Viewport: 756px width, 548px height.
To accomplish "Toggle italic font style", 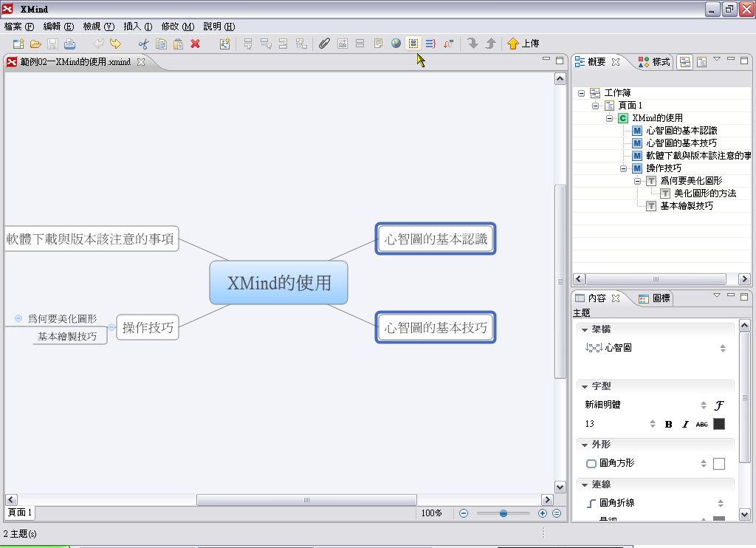I will pos(685,425).
